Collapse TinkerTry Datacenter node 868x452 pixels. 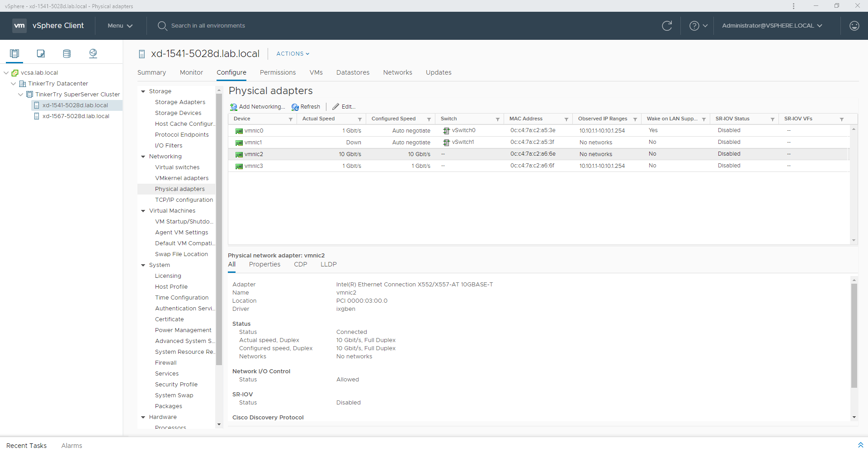[x=13, y=84]
